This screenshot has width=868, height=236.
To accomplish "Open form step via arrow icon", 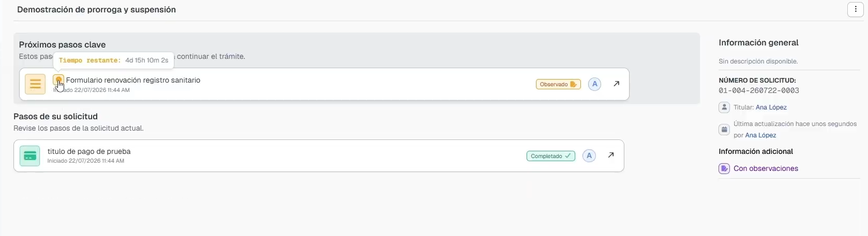I will click(x=616, y=84).
